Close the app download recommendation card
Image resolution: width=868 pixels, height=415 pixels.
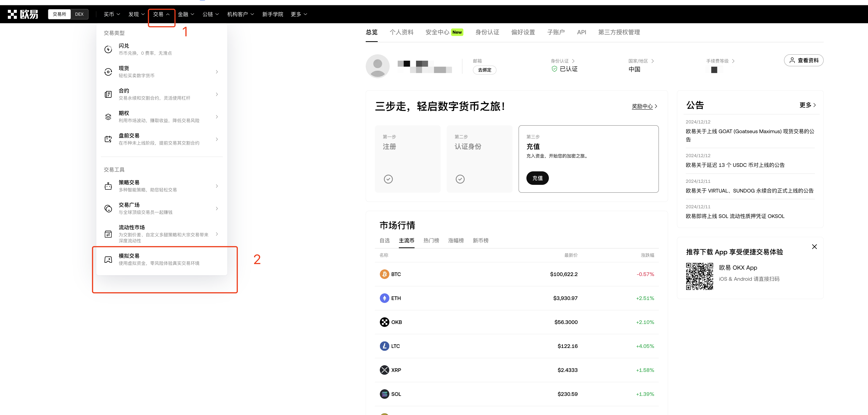coord(814,247)
